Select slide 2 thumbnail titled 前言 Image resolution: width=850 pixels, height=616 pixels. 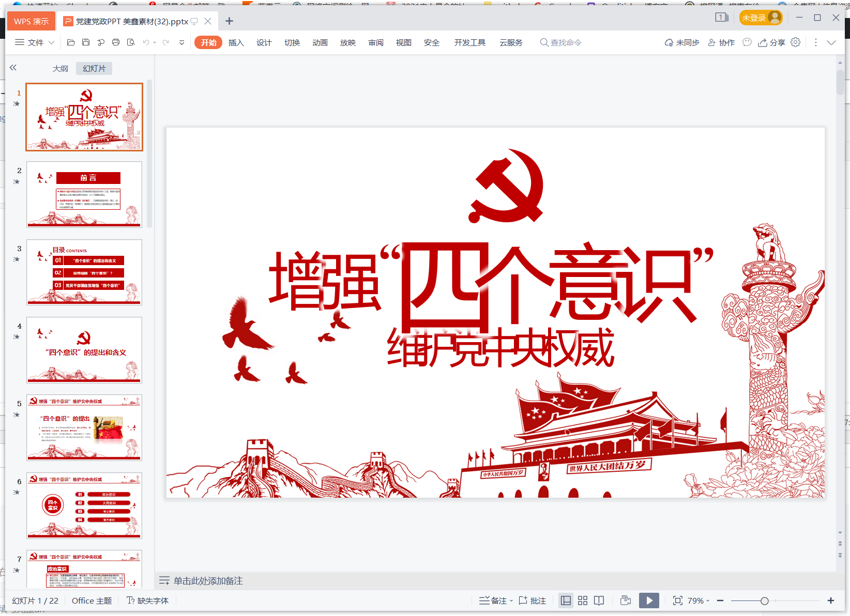[84, 194]
